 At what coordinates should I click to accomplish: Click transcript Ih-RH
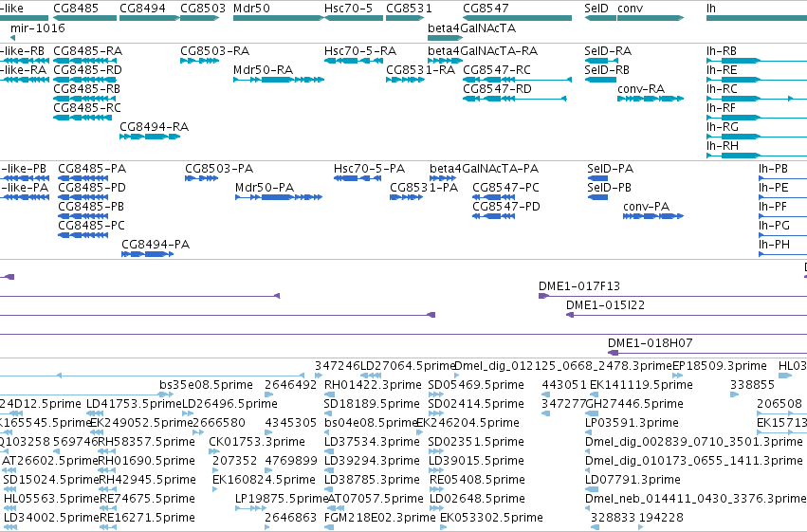757,156
